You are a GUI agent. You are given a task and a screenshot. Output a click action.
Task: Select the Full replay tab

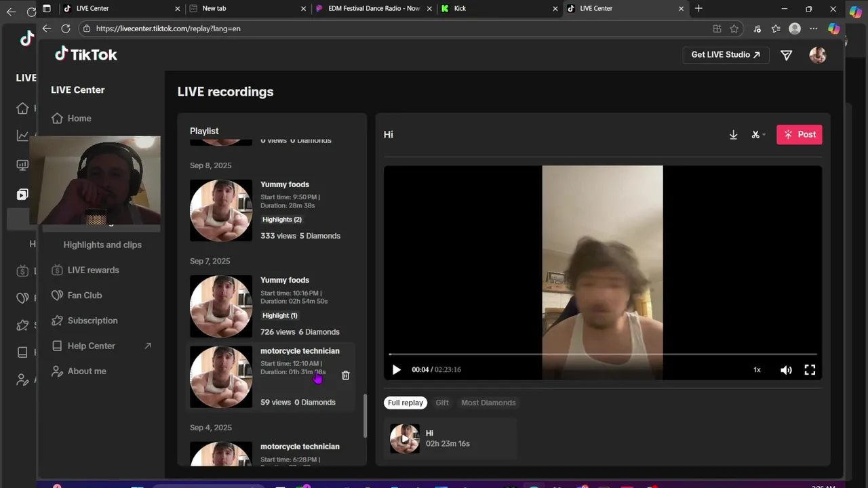click(406, 403)
